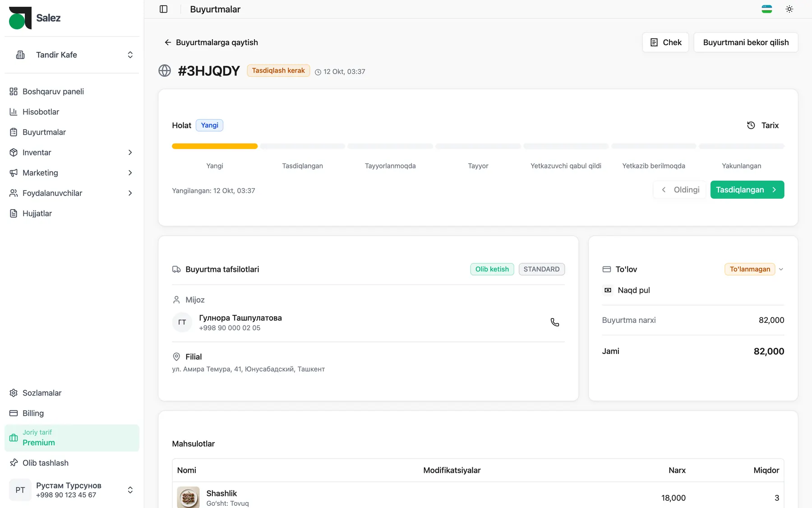Toggle the sidebar panel icon
812x508 pixels.
163,9
